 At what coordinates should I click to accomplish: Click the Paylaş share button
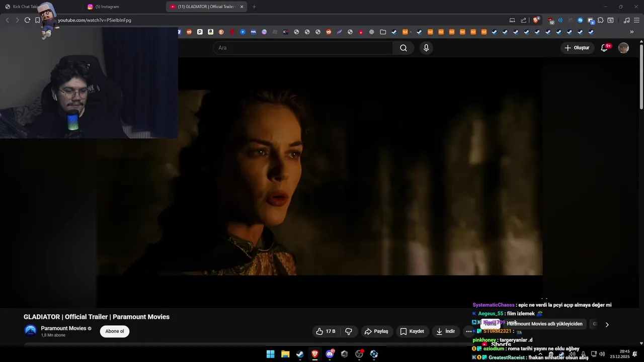click(376, 331)
